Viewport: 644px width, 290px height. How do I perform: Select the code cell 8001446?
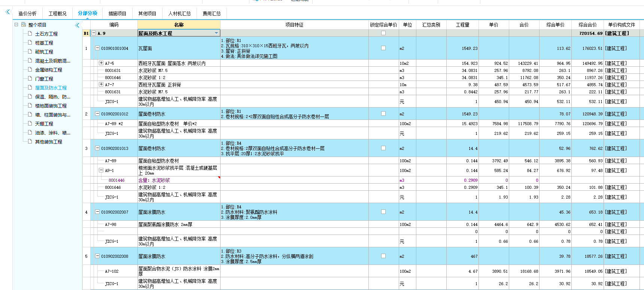114,180
